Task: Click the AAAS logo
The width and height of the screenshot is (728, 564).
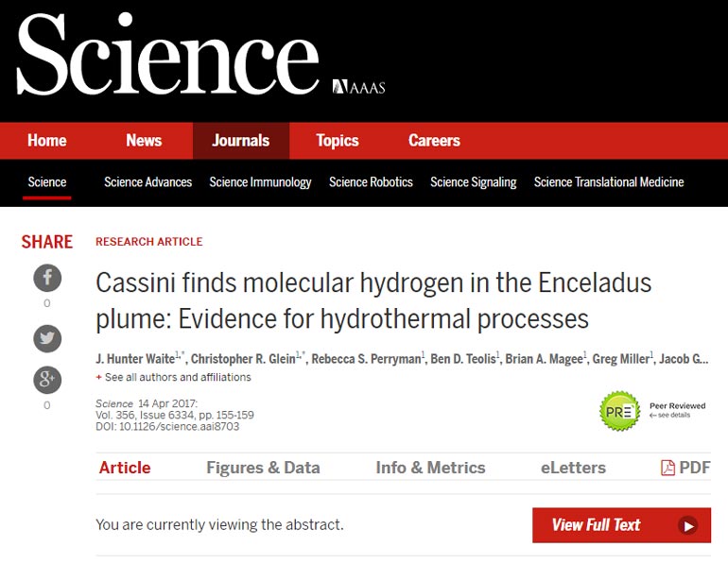Action: coord(359,87)
